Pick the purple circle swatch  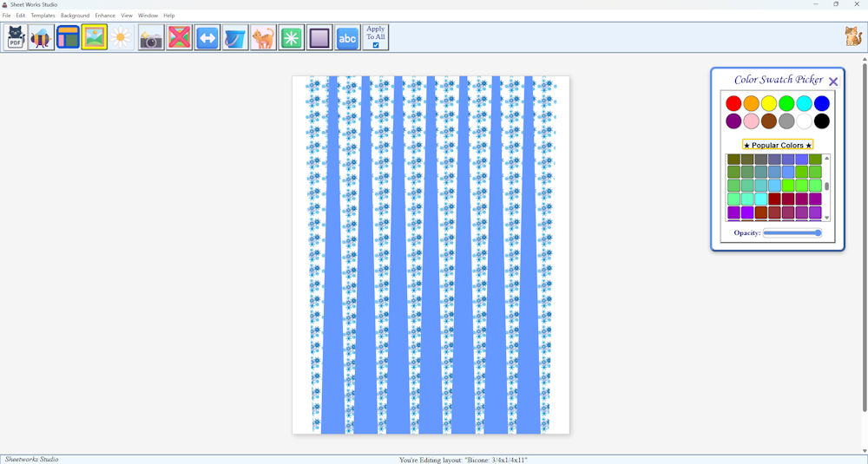[x=733, y=121]
